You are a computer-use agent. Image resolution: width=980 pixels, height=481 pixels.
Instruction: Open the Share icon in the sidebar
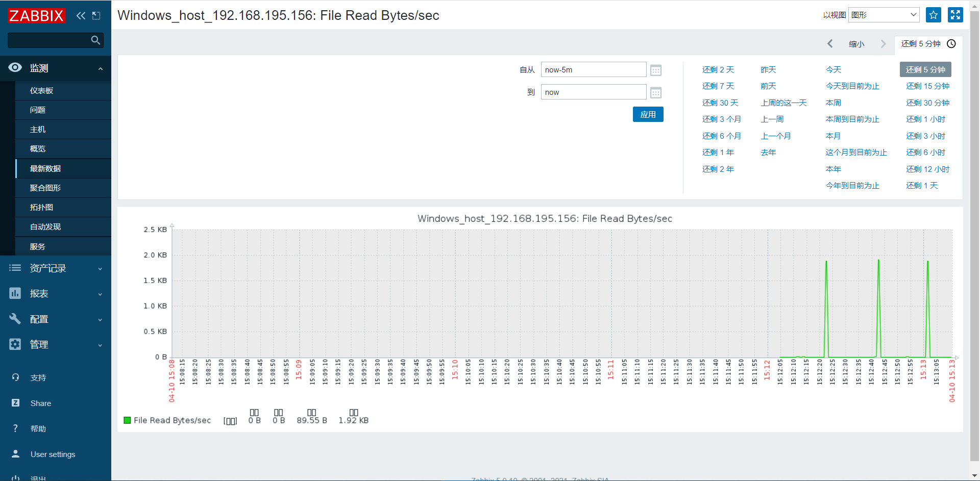(15, 402)
